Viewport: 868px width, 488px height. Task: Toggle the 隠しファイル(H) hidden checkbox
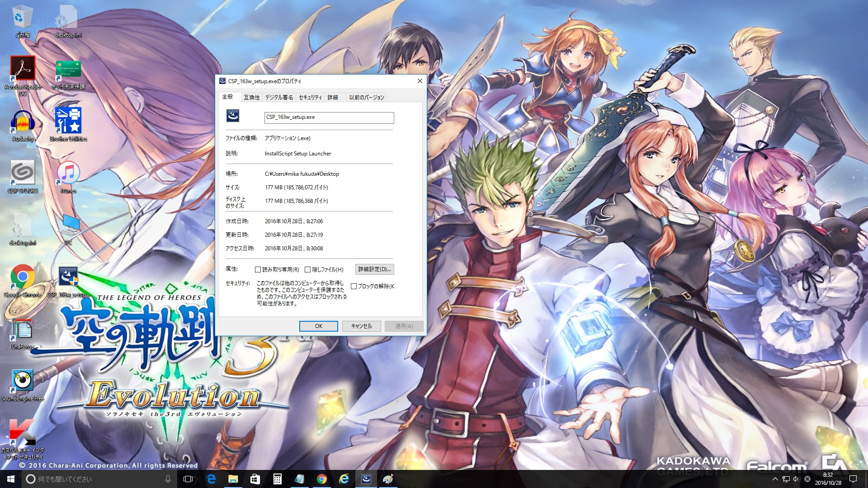[x=307, y=270]
